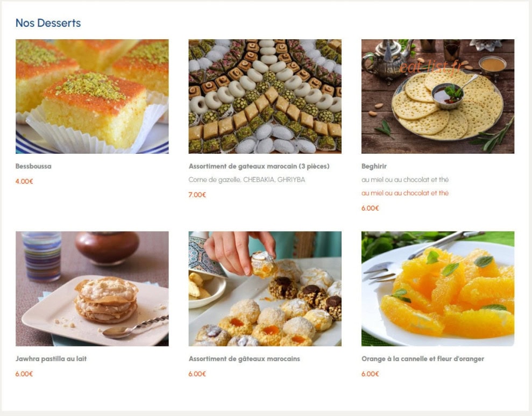Open the Jawhra pastilla au lait image
Image resolution: width=532 pixels, height=416 pixels.
(x=92, y=289)
